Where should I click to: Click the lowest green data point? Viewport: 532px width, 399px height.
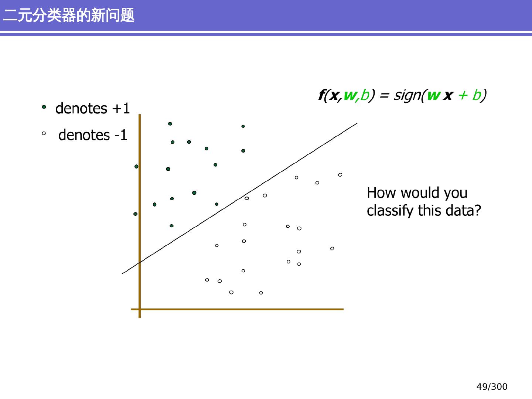pos(171,226)
